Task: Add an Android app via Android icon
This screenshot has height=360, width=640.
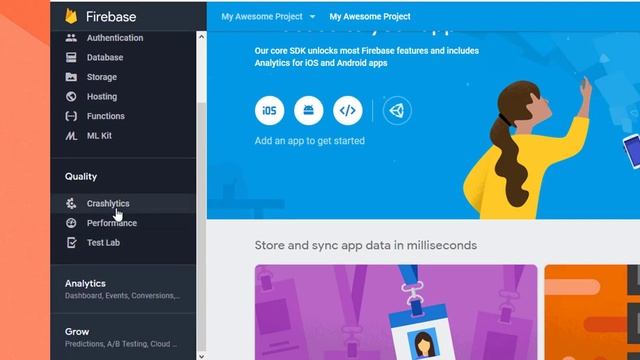Action: 309,110
